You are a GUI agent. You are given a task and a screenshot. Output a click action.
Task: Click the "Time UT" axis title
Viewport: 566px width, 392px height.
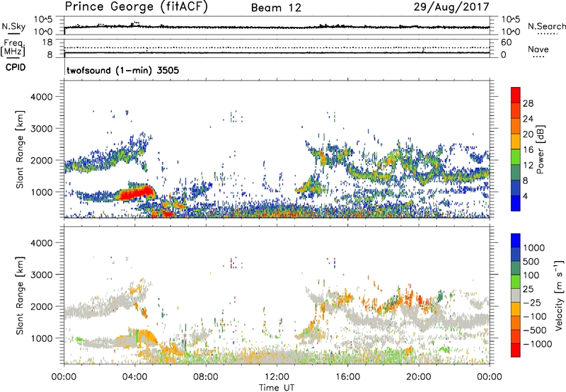(x=277, y=388)
